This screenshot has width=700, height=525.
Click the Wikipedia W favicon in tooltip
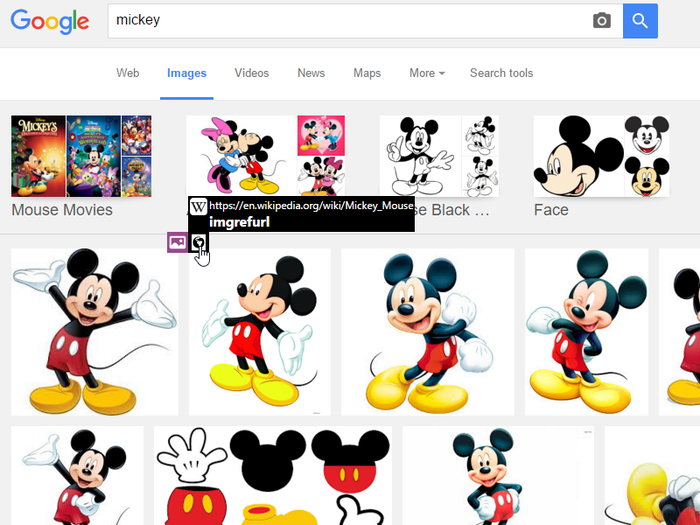(x=198, y=206)
